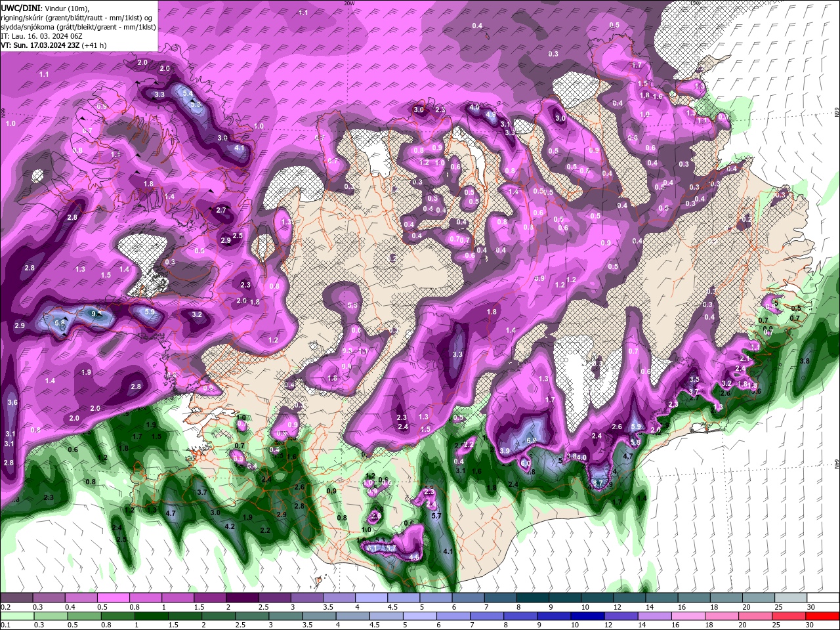The width and height of the screenshot is (840, 630).
Task: Click the pale green rain swatch between 0.1 and 0.3
Action: [18, 616]
